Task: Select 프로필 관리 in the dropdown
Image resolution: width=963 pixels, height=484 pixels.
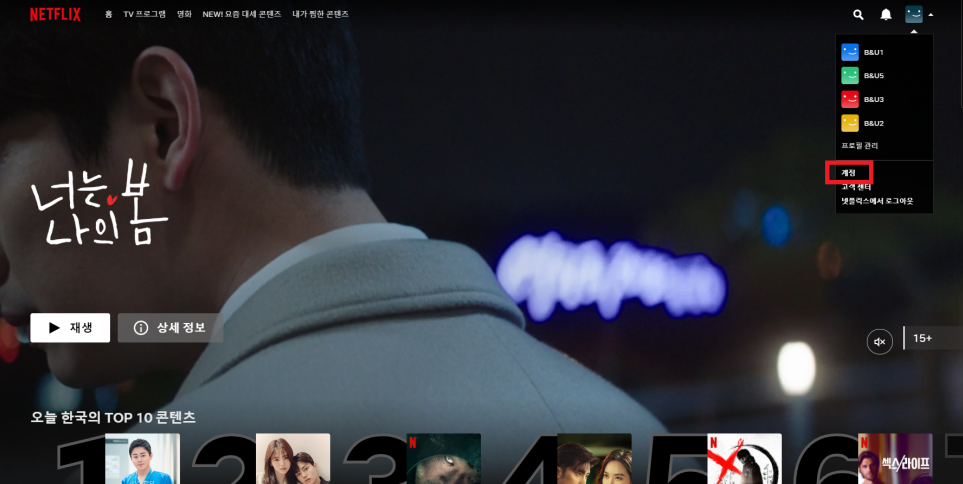Action: tap(860, 146)
